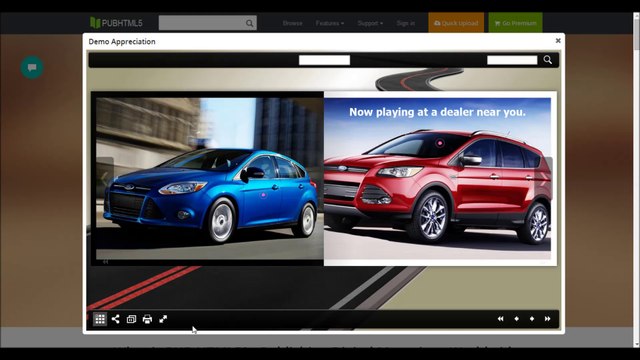
Task: Open the teal chat bubble widget
Action: pyautogui.click(x=32, y=67)
